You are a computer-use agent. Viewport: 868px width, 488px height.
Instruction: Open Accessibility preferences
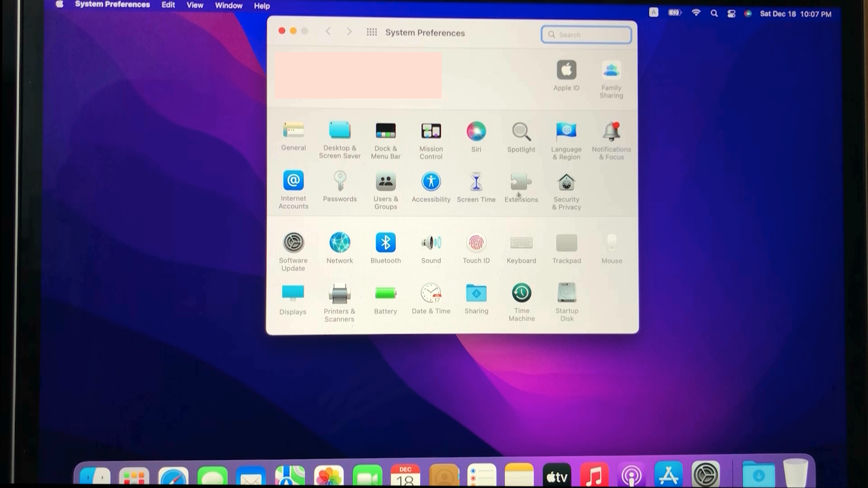click(x=431, y=182)
